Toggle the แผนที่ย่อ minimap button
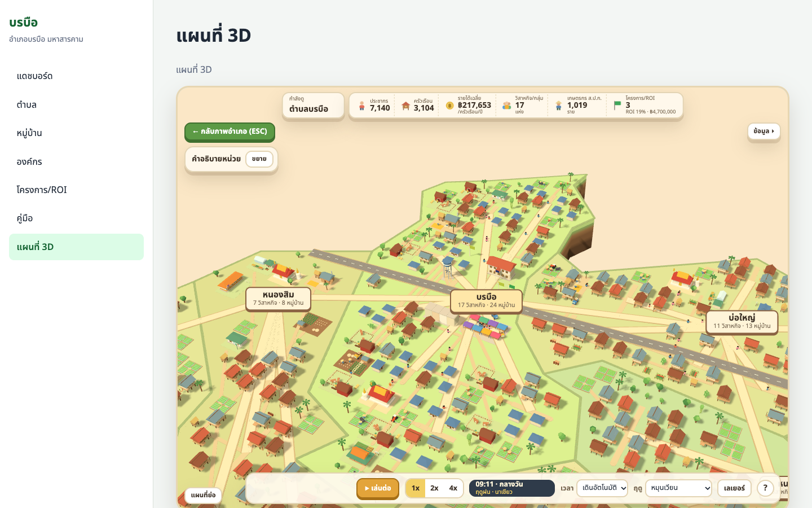Screen dimensions: 812x508 [203, 496]
